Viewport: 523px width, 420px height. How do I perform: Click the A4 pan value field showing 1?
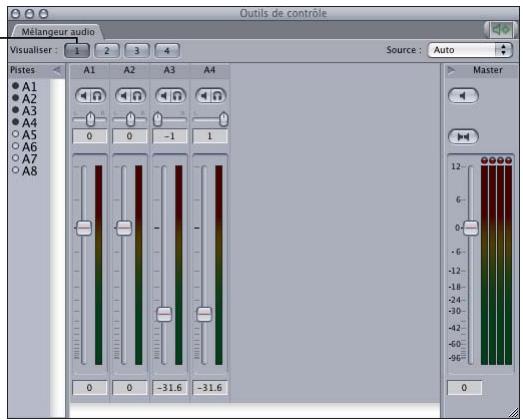tap(210, 136)
